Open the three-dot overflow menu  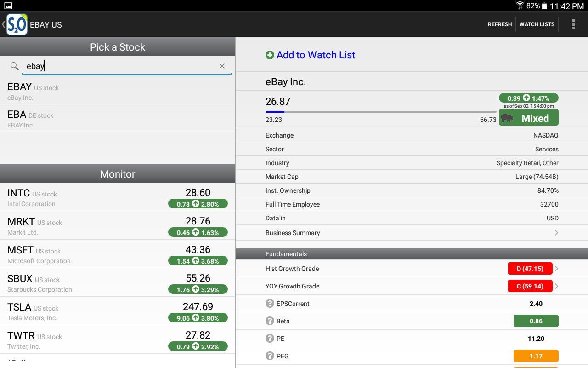pyautogui.click(x=573, y=24)
